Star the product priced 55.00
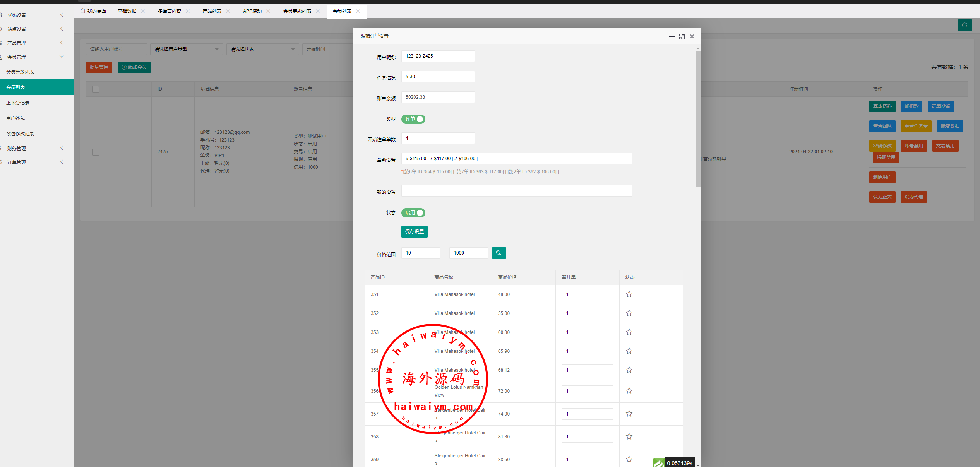 629,313
